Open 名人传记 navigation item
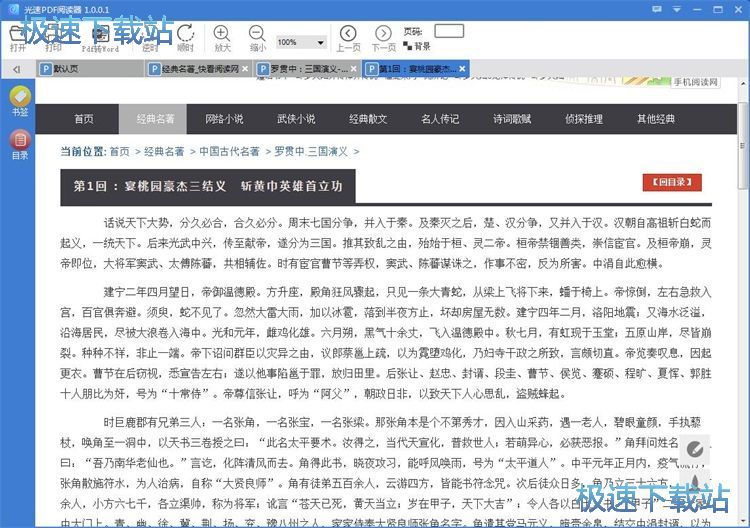 click(440, 119)
